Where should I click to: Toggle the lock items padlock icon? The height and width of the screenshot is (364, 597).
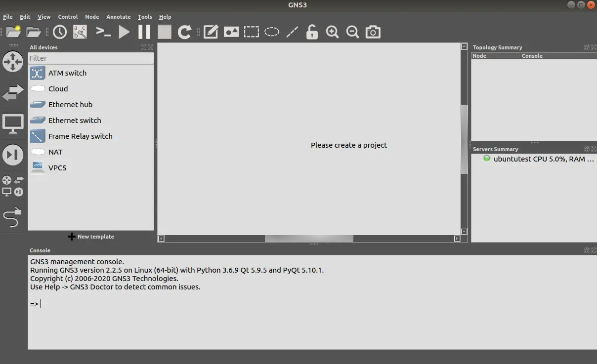coord(312,32)
